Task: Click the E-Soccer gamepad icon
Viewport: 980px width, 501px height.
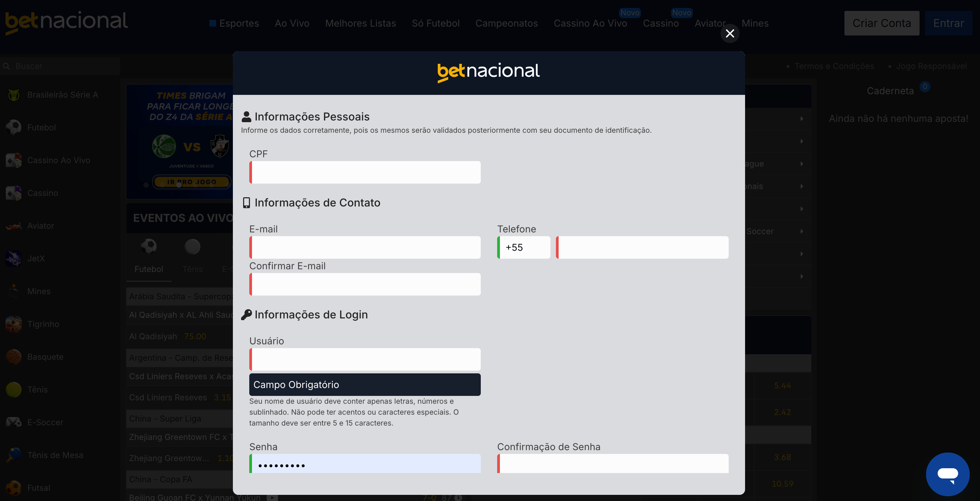Action: point(14,422)
